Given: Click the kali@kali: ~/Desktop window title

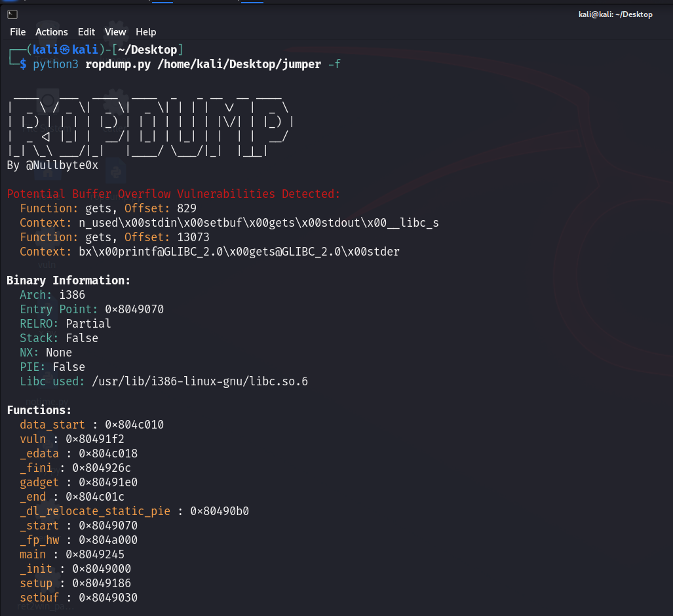Looking at the screenshot, I should (x=615, y=14).
